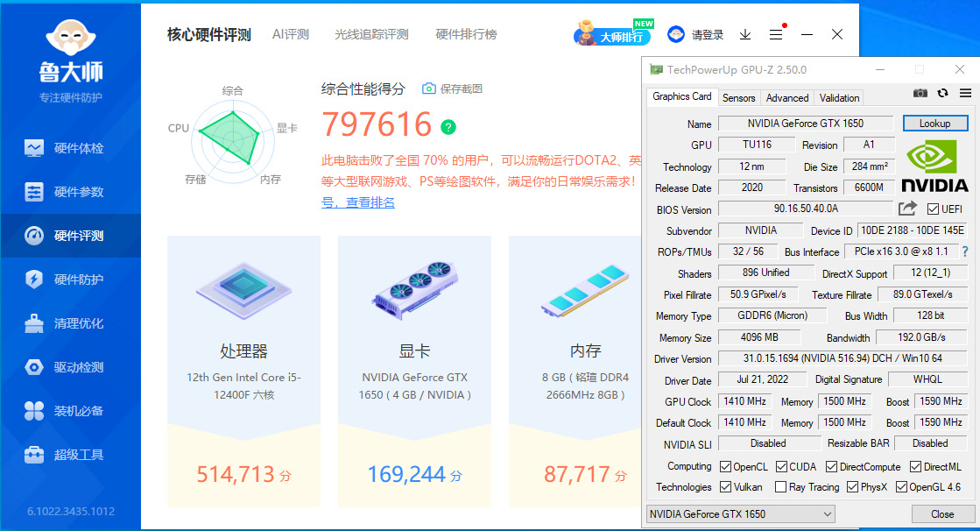Screen dimensions: 980x531
Task: Switch to the AI评测 tab
Action: click(290, 34)
